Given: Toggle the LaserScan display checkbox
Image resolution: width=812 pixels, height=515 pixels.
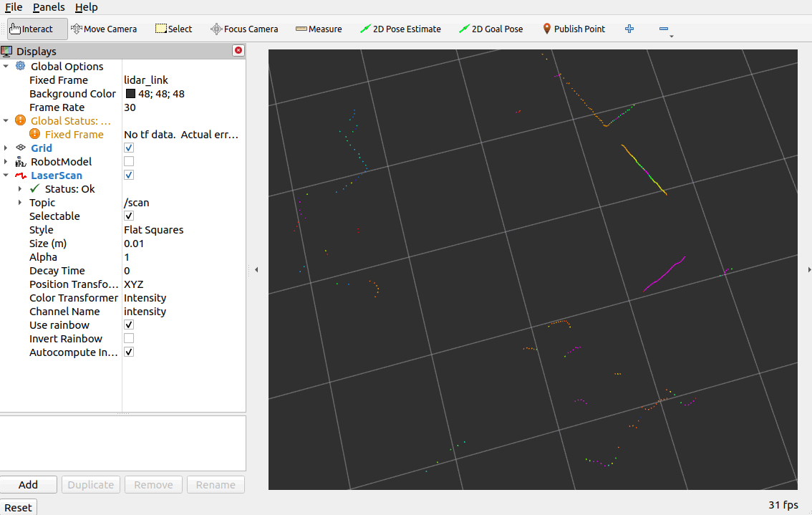Looking at the screenshot, I should pos(129,175).
